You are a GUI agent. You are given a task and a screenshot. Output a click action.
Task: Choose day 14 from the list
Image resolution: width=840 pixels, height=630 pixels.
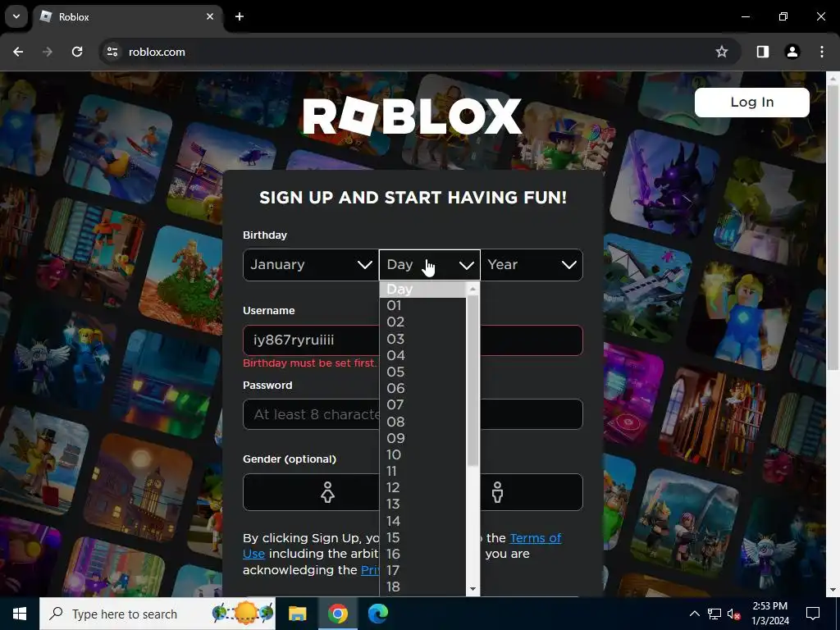(423, 521)
